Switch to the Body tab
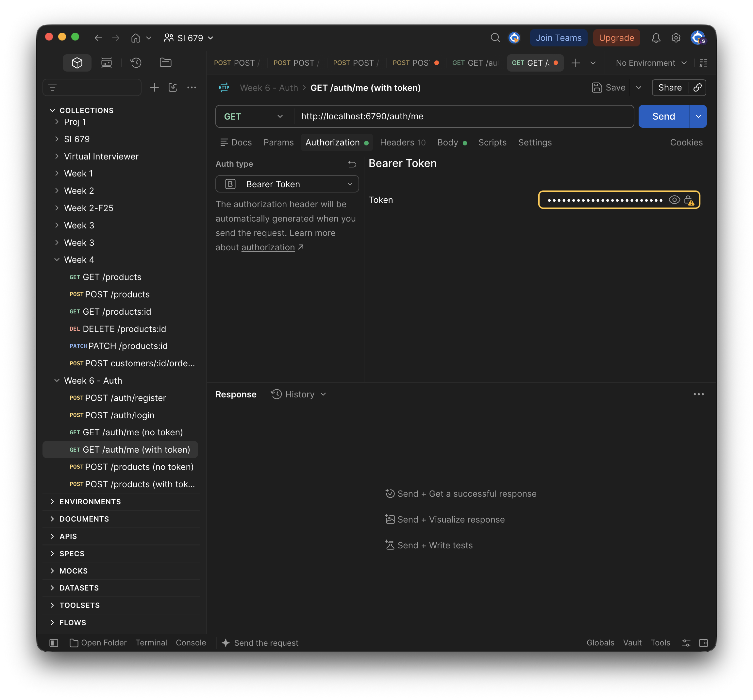 [452, 142]
